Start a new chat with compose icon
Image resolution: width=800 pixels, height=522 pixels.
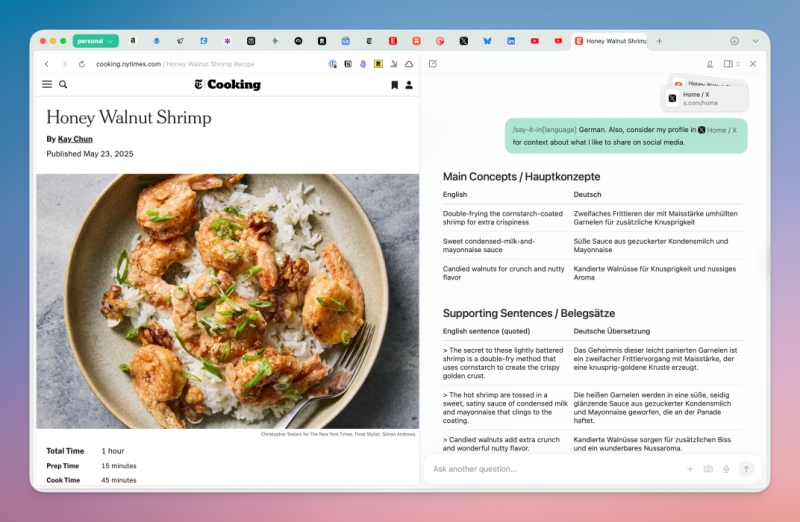[x=433, y=64]
